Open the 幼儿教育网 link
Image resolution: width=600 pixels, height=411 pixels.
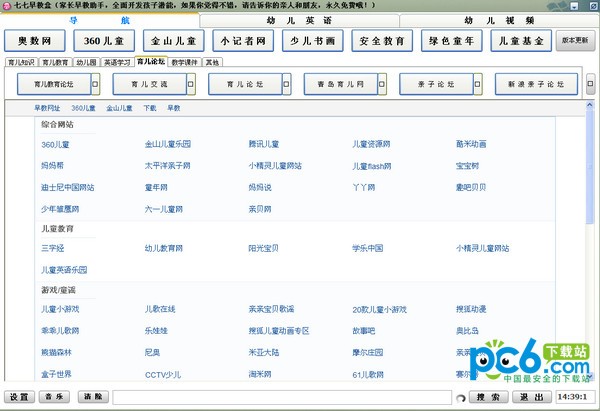click(163, 248)
